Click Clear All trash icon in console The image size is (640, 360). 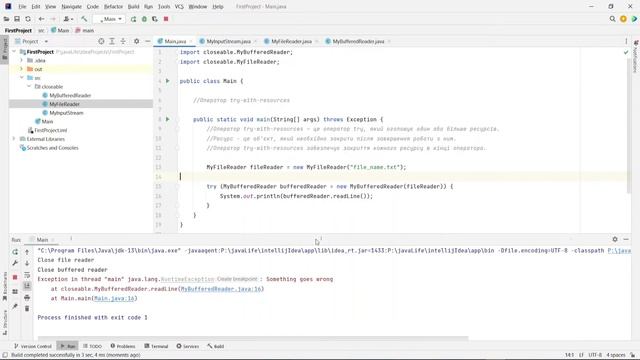pos(27,309)
